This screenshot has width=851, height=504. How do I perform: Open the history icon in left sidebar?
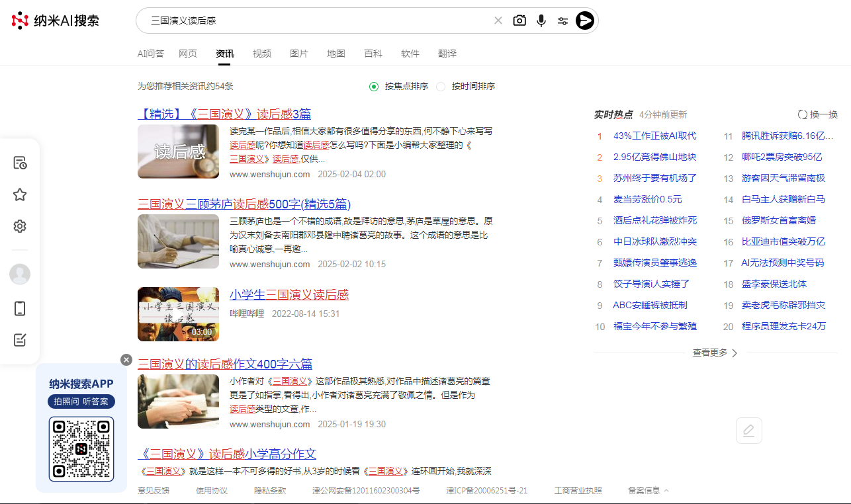tap(20, 163)
